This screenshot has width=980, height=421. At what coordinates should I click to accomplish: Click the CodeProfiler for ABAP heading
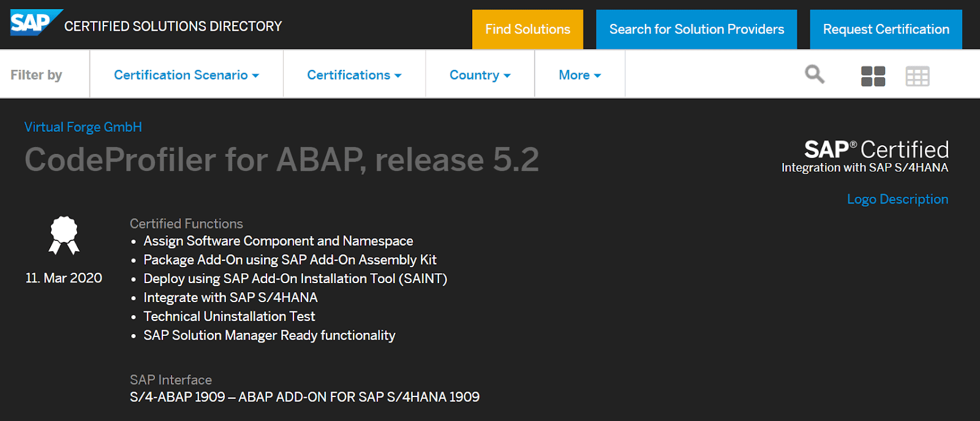pyautogui.click(x=282, y=160)
